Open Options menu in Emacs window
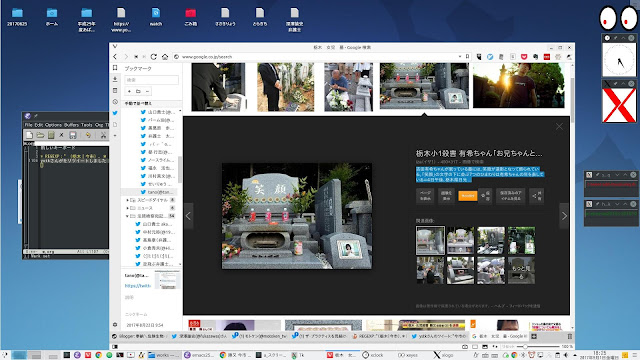 (x=53, y=125)
